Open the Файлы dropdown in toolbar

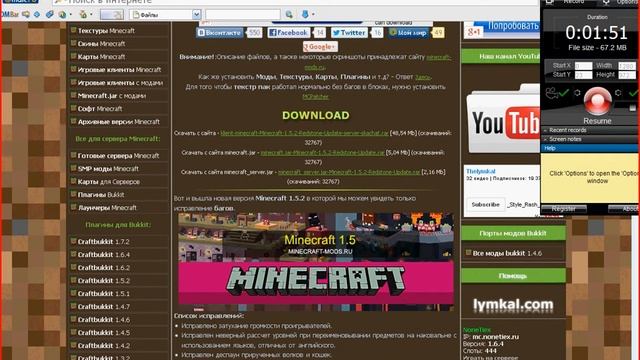(165, 15)
